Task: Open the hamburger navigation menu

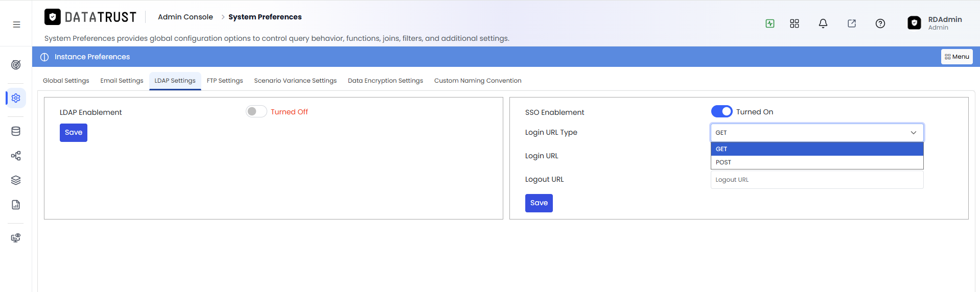Action: (x=16, y=25)
